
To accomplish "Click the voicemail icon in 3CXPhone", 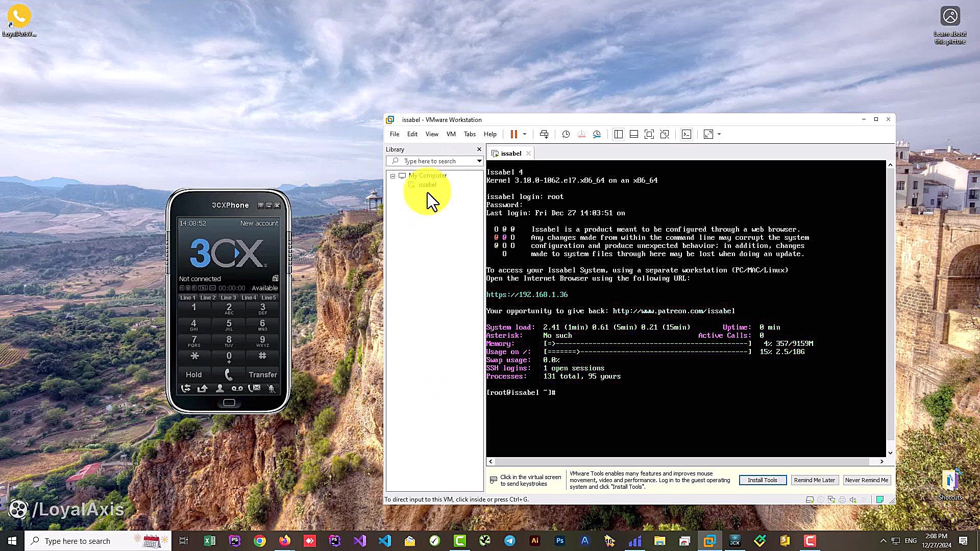I will coord(237,388).
